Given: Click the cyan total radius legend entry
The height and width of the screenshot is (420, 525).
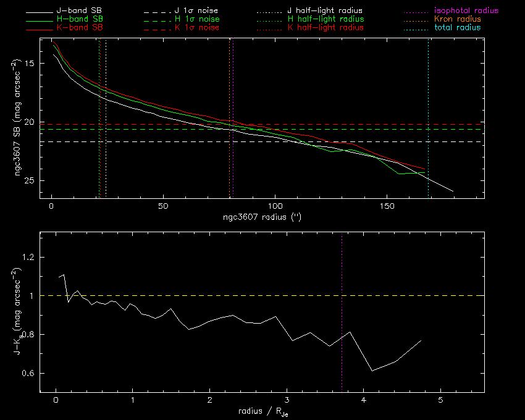Looking at the screenshot, I should click(457, 28).
